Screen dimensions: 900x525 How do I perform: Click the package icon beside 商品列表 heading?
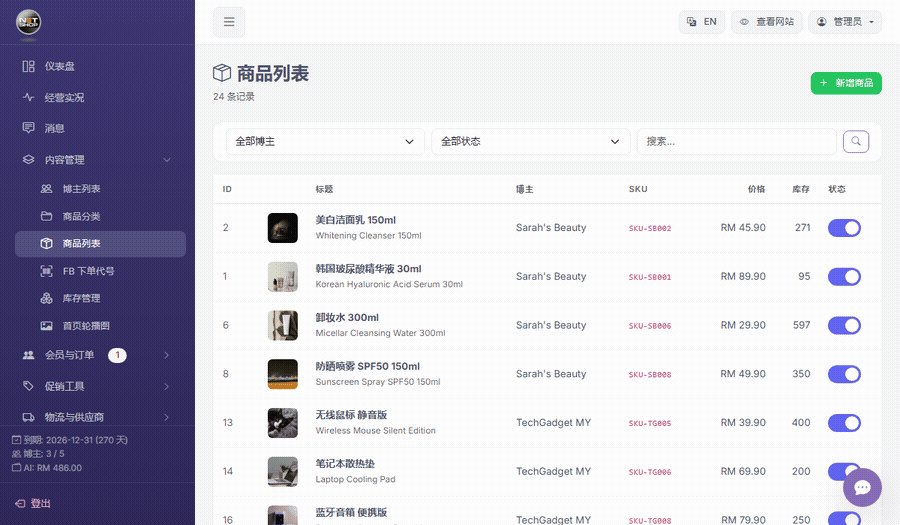click(222, 73)
